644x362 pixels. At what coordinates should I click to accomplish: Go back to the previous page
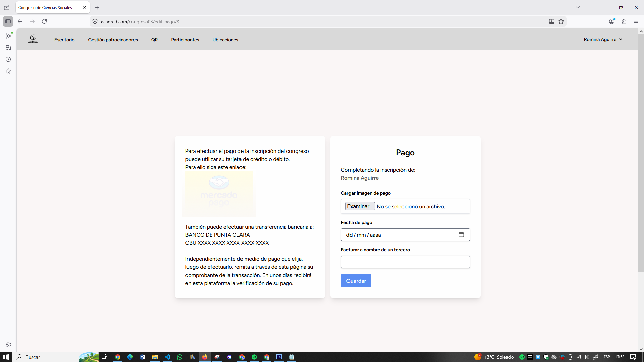(x=20, y=21)
